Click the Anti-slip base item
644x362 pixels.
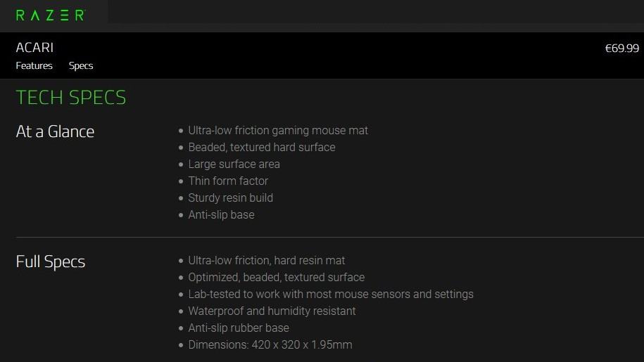(x=221, y=215)
